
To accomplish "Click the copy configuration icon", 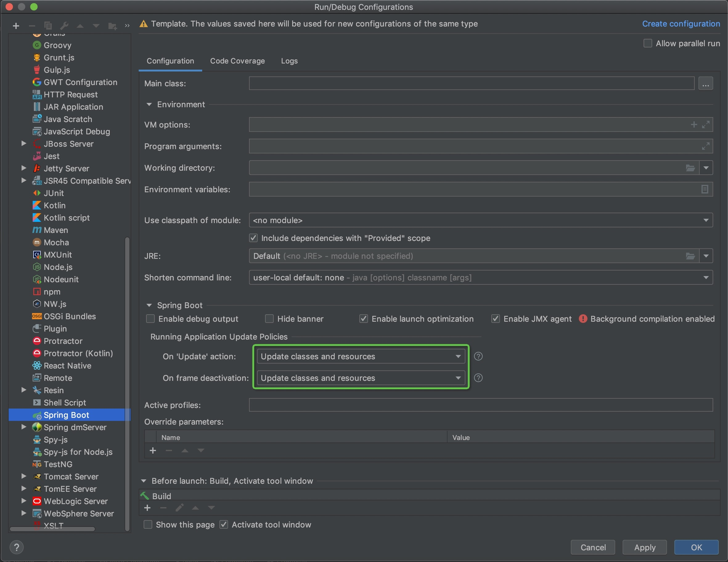I will pyautogui.click(x=48, y=26).
